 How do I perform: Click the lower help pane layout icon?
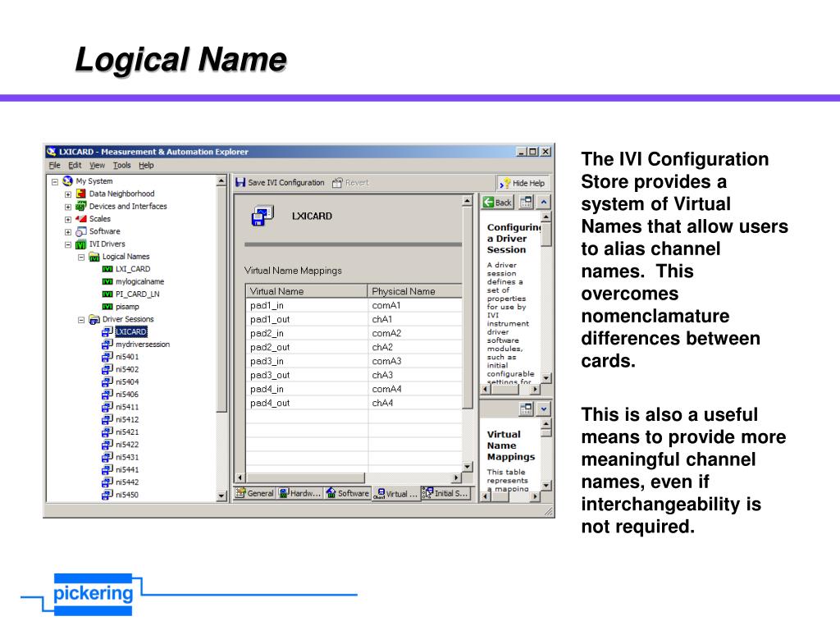coord(526,409)
